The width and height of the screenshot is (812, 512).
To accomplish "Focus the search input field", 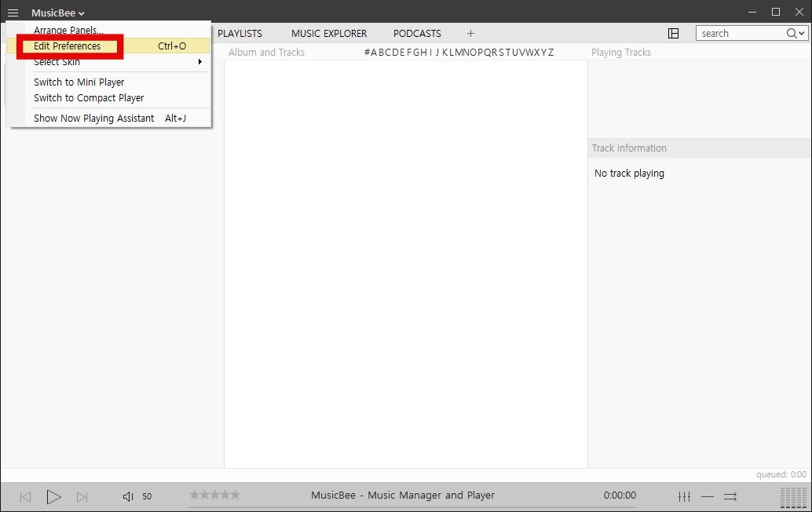I will [x=741, y=34].
